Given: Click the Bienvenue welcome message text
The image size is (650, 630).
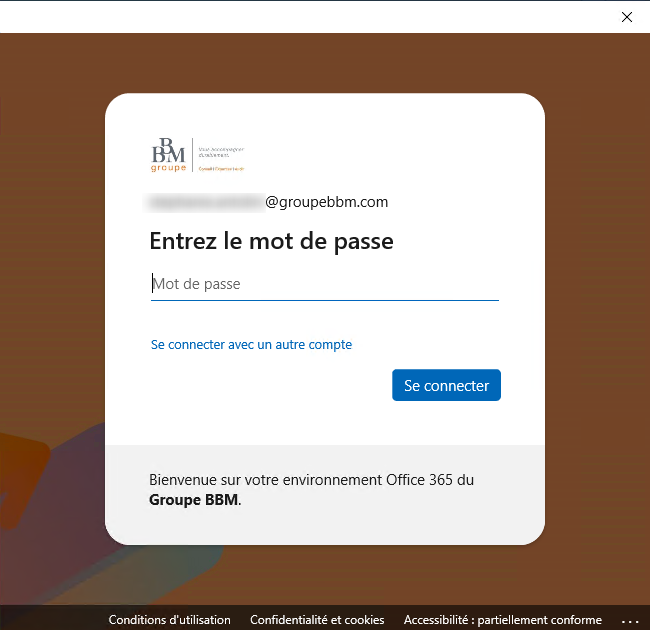Looking at the screenshot, I should pos(311,480).
